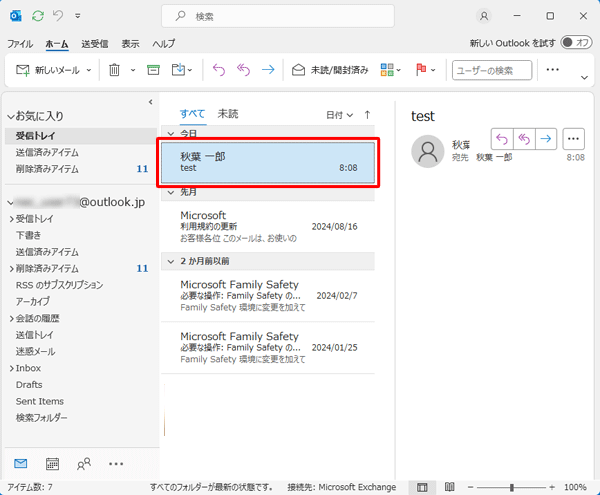Open Microsoft 利用規約の更新 email
The height and width of the screenshot is (495, 600).
268,226
